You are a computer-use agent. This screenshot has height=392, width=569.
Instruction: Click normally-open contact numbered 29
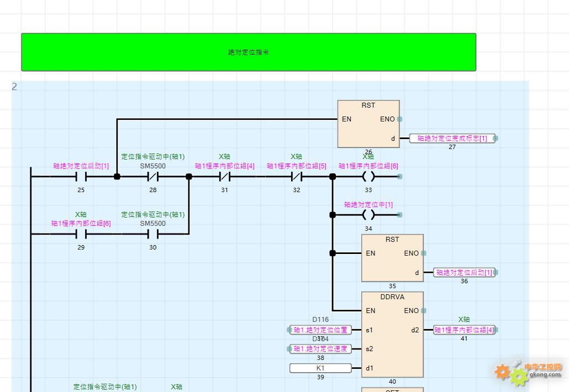click(81, 234)
